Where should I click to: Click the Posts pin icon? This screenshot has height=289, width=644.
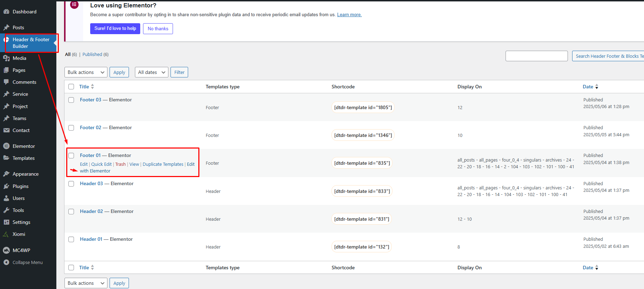click(6, 27)
